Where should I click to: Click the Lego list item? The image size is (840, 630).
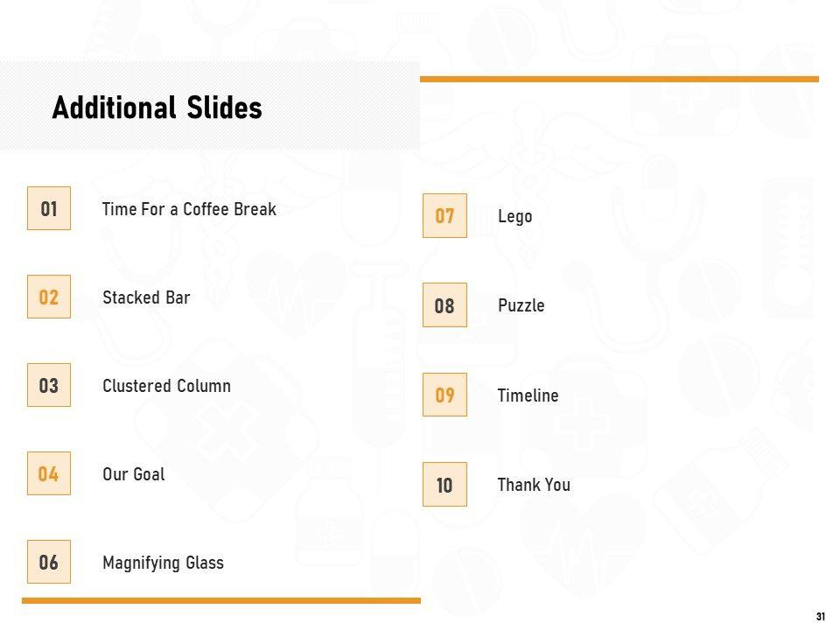click(x=514, y=216)
